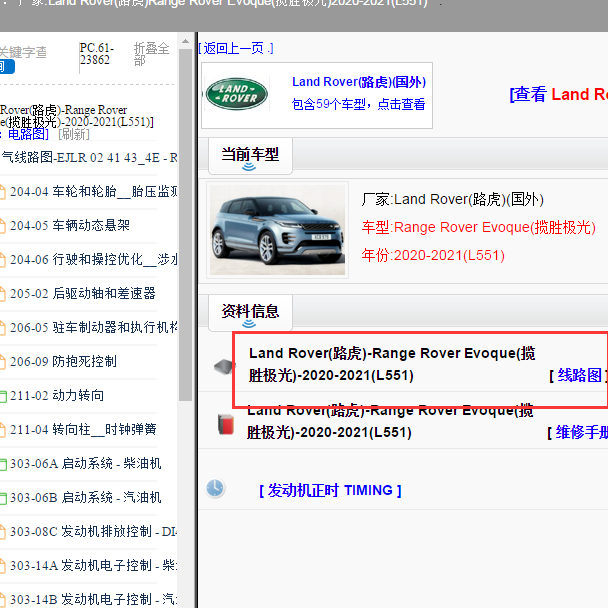Viewport: 608px width, 608px height.
Task: Click the 返回上一页 link
Action: [236, 48]
